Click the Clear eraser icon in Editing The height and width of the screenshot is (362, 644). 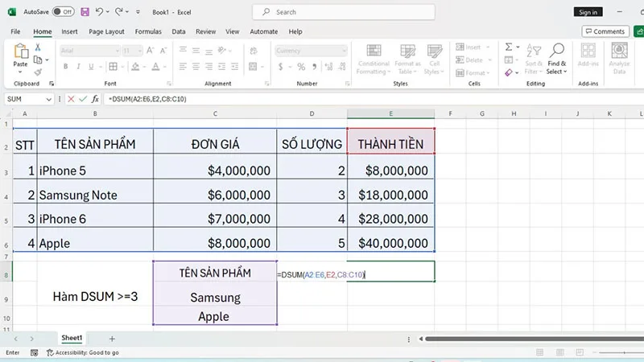coord(509,72)
